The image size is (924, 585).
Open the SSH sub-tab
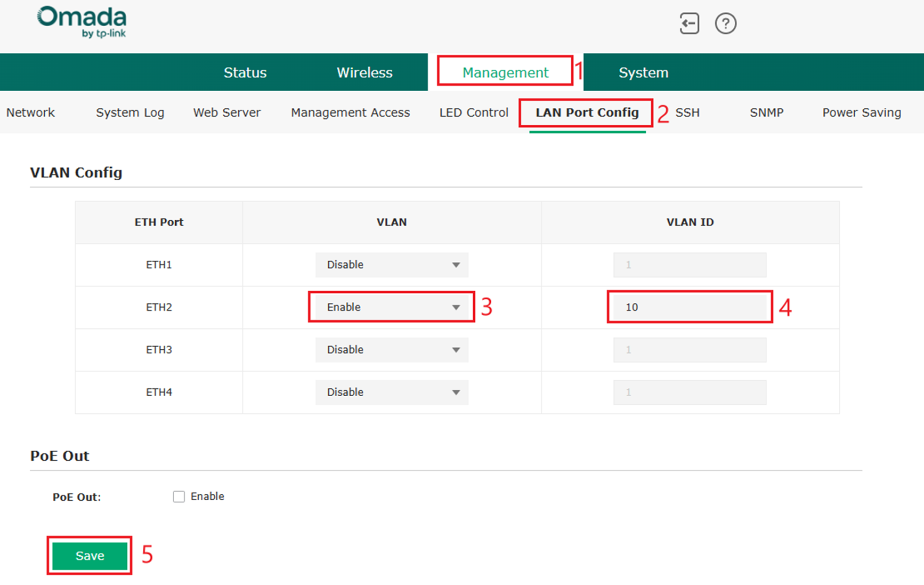pos(687,113)
